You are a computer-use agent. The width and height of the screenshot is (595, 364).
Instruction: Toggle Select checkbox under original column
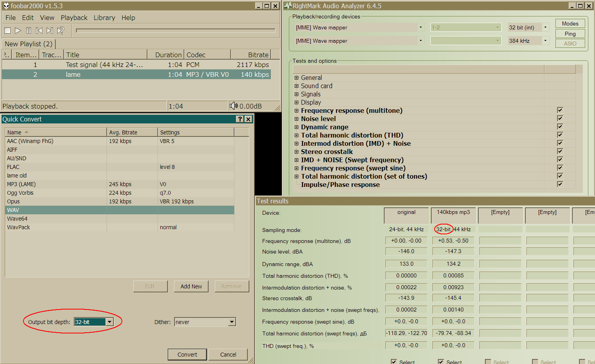394,362
